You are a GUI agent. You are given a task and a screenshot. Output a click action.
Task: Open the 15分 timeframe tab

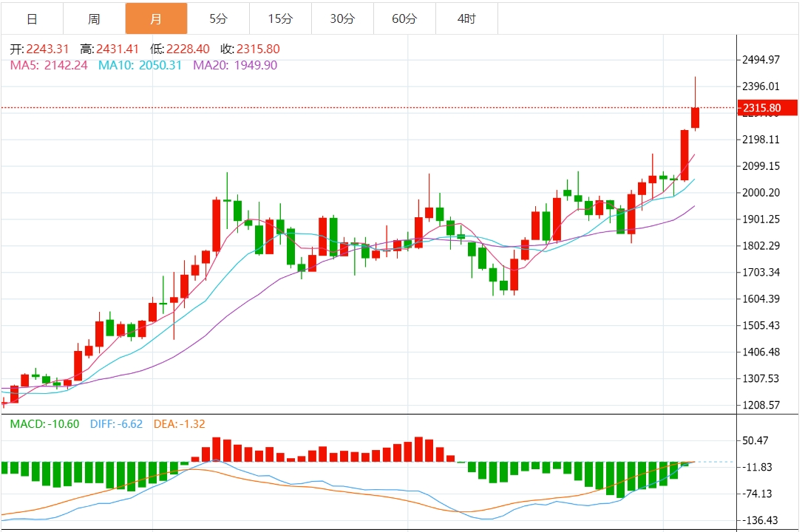pos(280,19)
